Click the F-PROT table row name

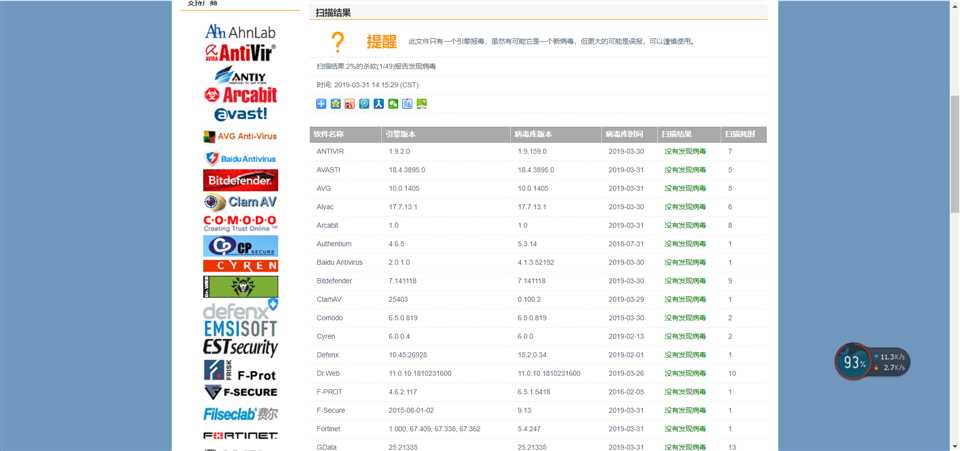point(329,392)
